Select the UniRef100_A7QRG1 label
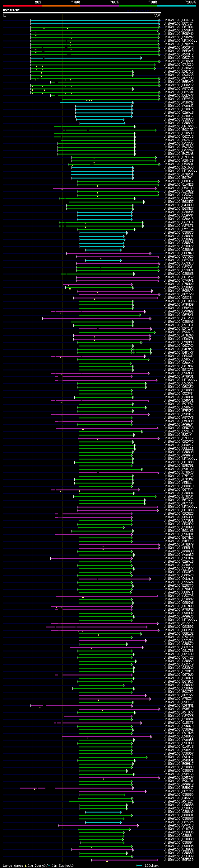The width and height of the screenshot is (199, 868). (178, 174)
